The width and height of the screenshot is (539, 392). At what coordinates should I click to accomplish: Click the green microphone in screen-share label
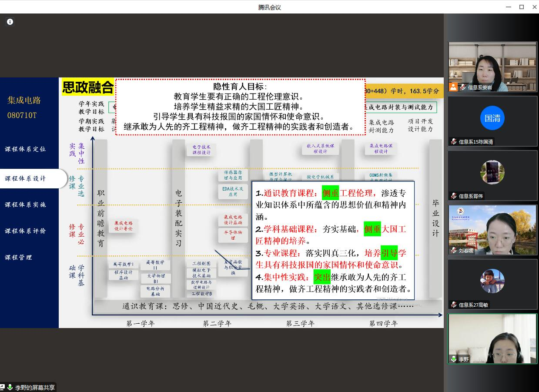[x=10, y=387]
